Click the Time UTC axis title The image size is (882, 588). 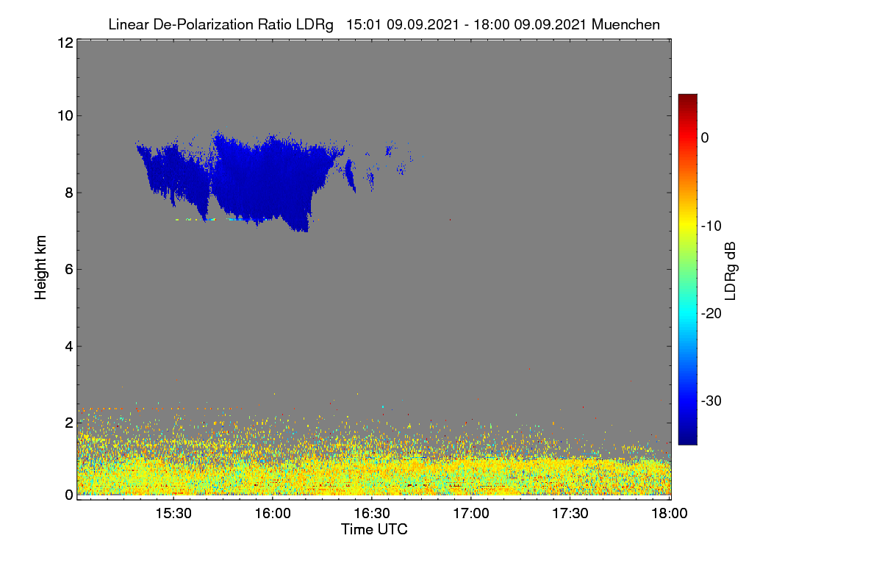[x=374, y=529]
